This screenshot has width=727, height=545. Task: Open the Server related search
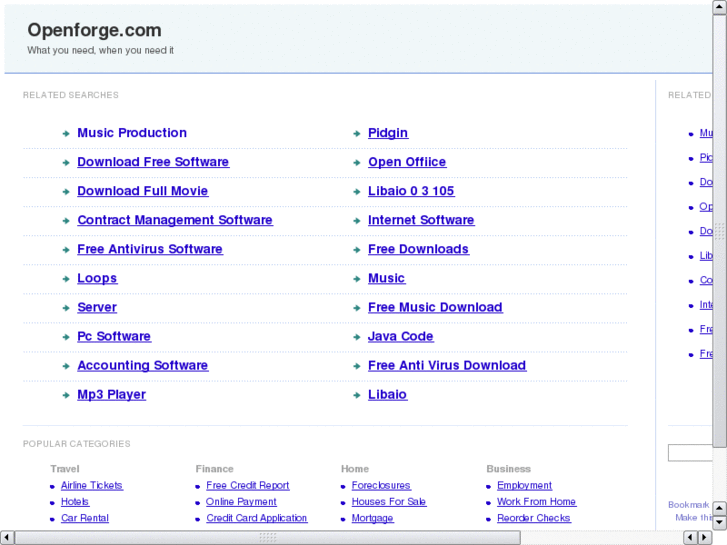click(97, 308)
